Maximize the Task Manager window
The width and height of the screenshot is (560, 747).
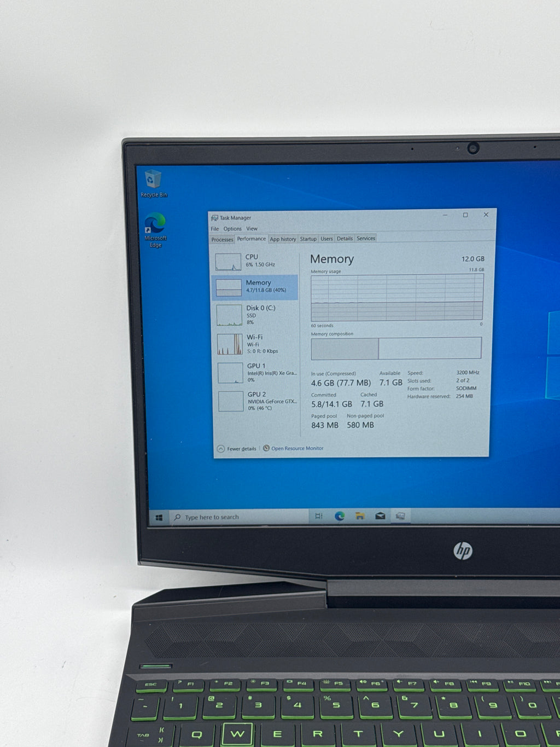pyautogui.click(x=465, y=215)
